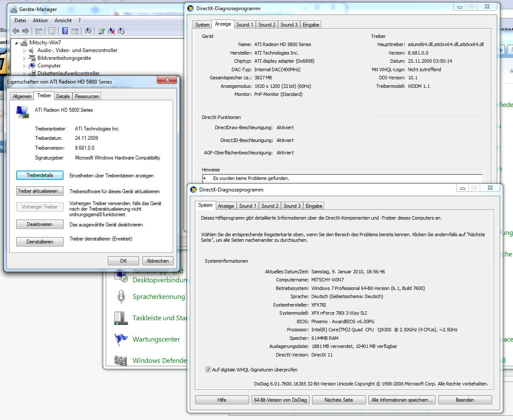Open the Aktion menu in Geräte-Manager
This screenshot has height=420, width=513.
point(41,20)
